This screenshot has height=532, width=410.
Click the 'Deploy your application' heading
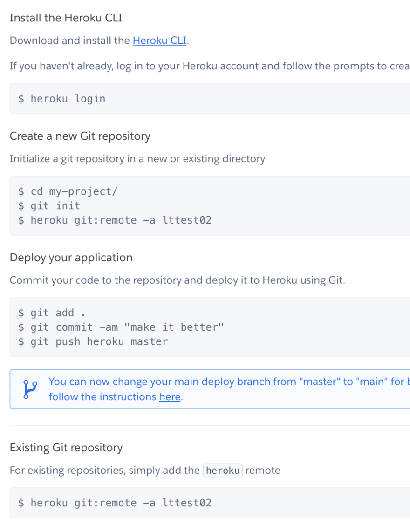click(71, 258)
